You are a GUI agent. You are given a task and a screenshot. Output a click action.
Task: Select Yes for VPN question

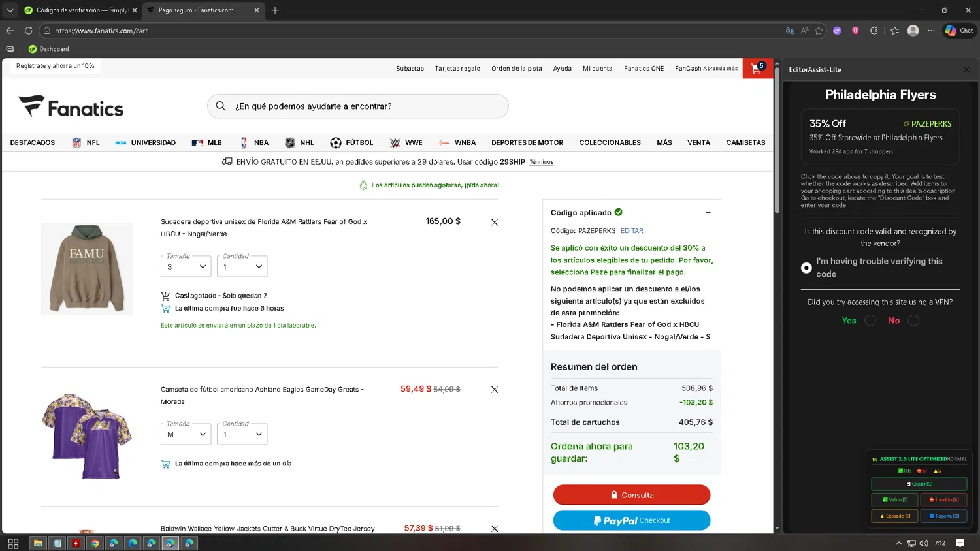(x=870, y=321)
